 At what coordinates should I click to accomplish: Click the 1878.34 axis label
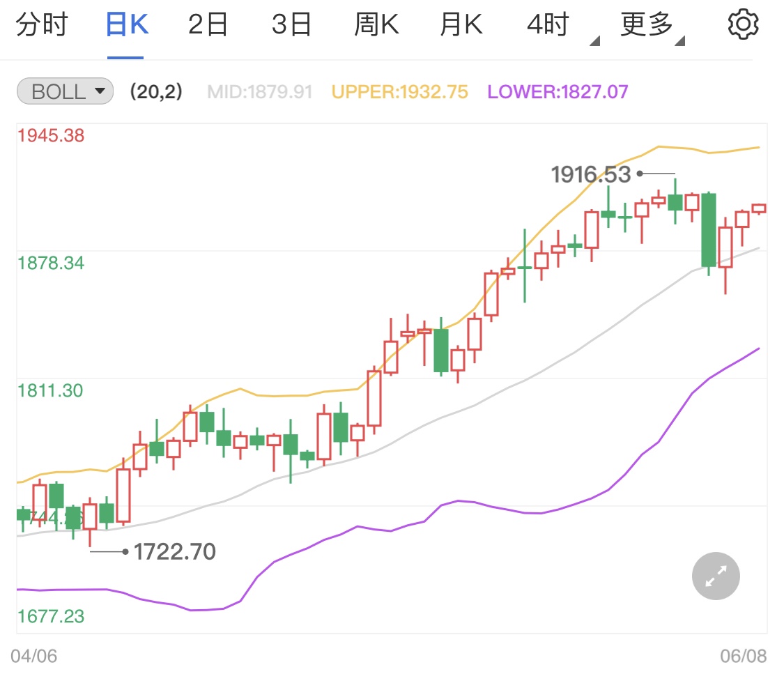click(51, 263)
